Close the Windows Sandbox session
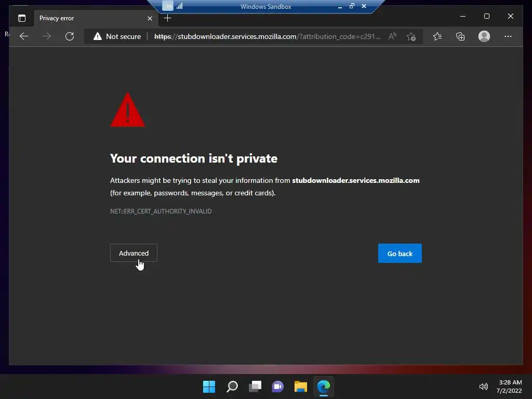 pos(364,6)
